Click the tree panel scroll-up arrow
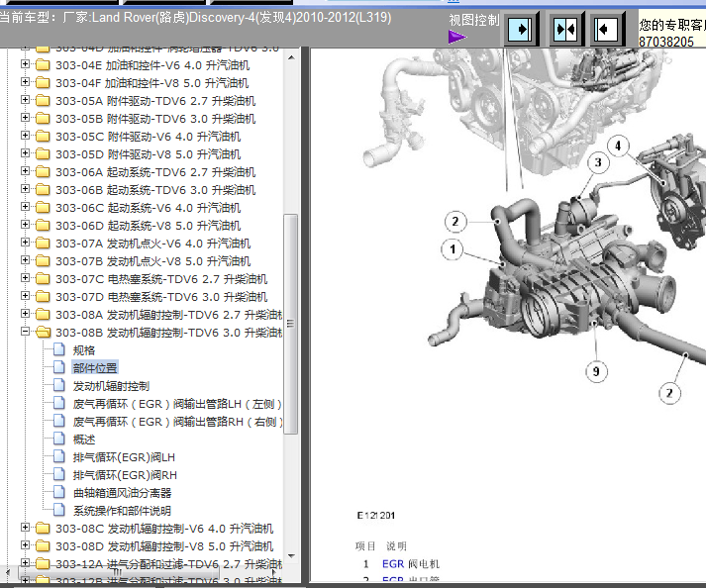The image size is (706, 588). tap(291, 57)
